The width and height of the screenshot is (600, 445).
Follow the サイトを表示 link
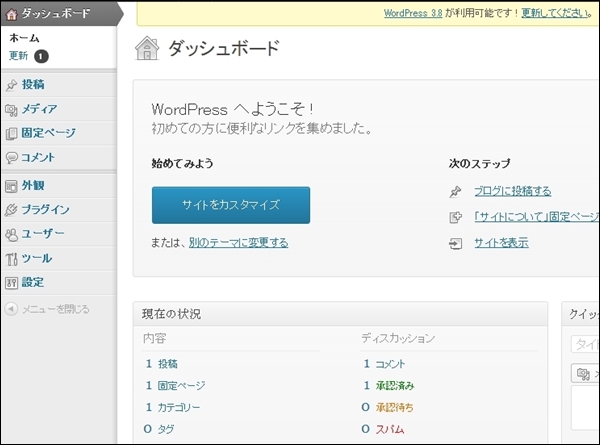pos(501,243)
